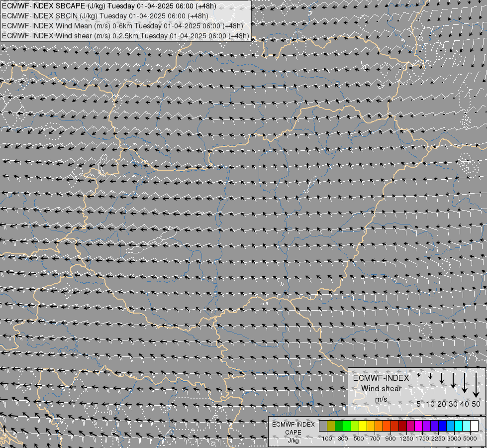Screen dimensions: 487x448
Task: Select the gray CAPE legend swatch
Action: pos(323,426)
